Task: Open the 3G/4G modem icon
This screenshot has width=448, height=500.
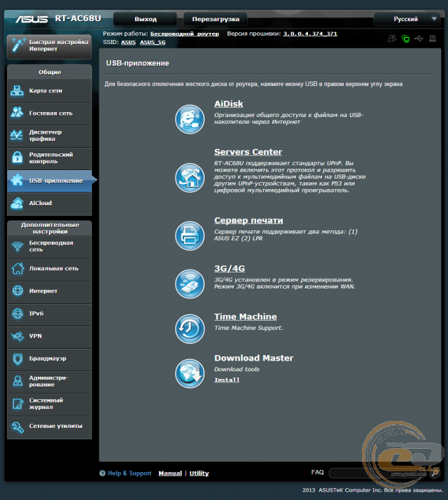Action: click(x=190, y=284)
